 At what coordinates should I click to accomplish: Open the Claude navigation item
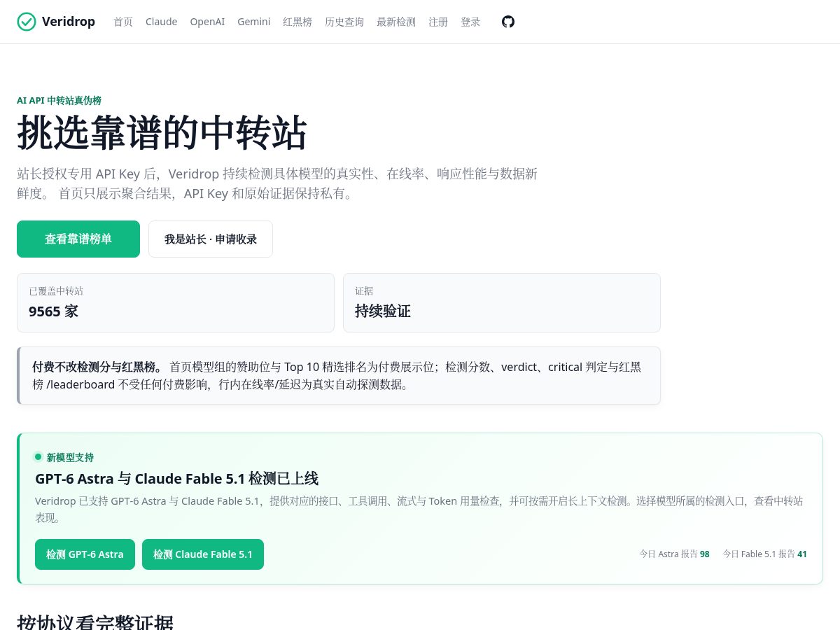point(161,22)
